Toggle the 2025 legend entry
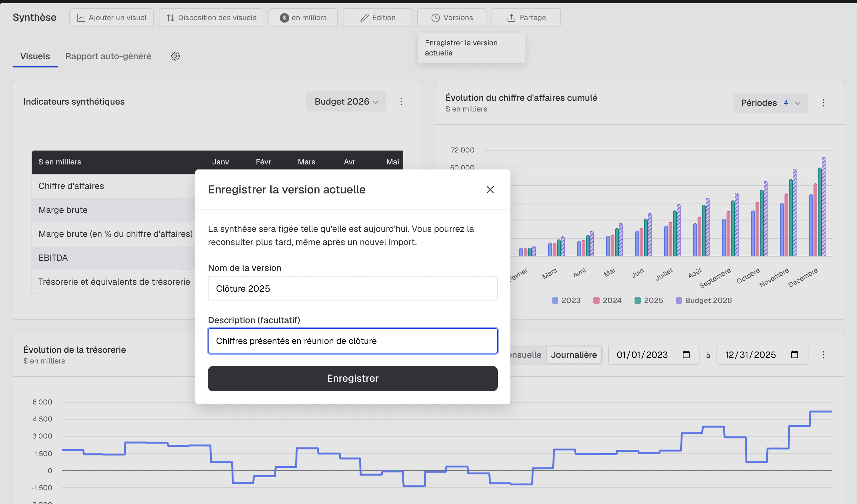 click(x=649, y=301)
